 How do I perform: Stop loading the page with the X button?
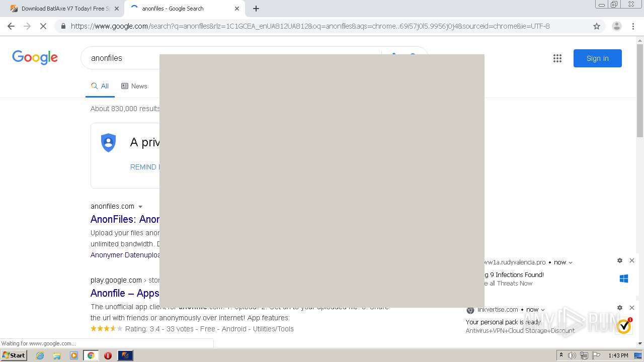[43, 26]
